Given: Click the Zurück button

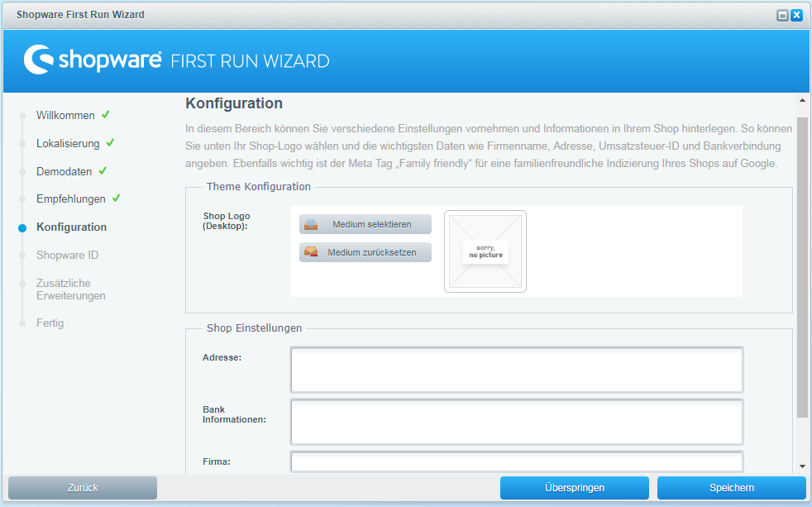Looking at the screenshot, I should click(83, 488).
